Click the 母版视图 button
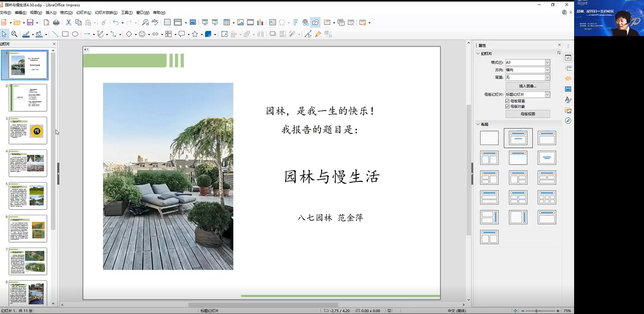 click(x=528, y=114)
